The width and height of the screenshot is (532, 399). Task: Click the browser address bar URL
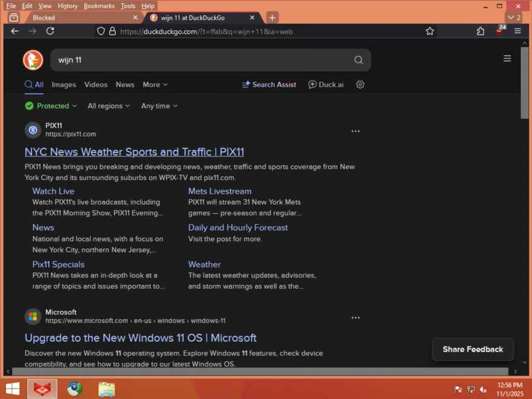207,32
